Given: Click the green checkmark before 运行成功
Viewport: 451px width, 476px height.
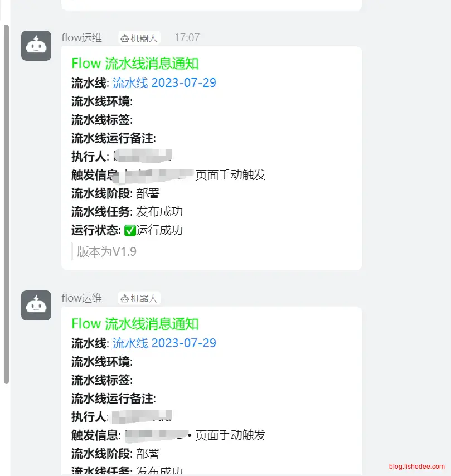Looking at the screenshot, I should click(x=130, y=230).
